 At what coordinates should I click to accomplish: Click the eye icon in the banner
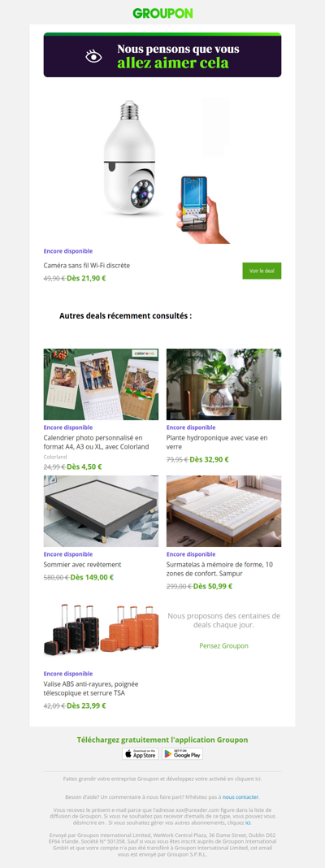93,56
